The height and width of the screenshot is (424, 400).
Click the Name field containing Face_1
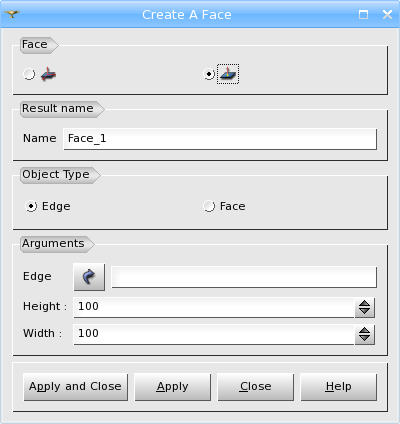tap(220, 139)
